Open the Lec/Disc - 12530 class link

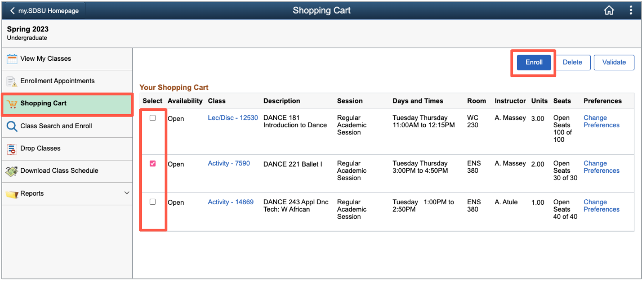point(233,117)
